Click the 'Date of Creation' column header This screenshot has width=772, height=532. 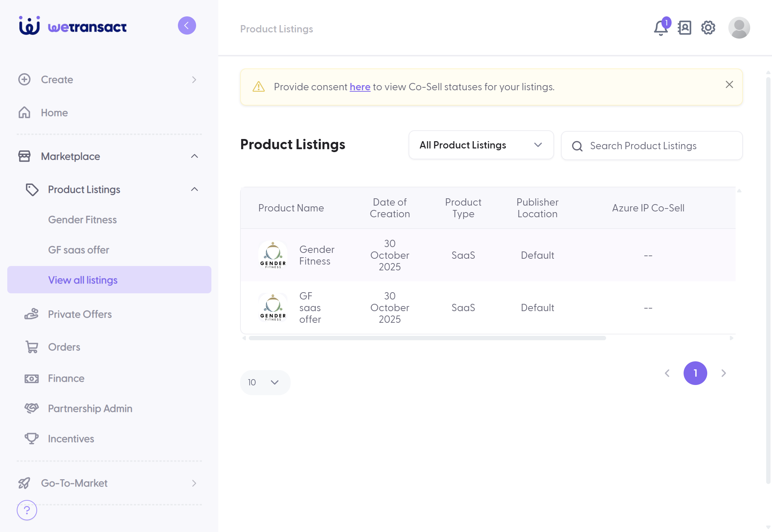390,208
